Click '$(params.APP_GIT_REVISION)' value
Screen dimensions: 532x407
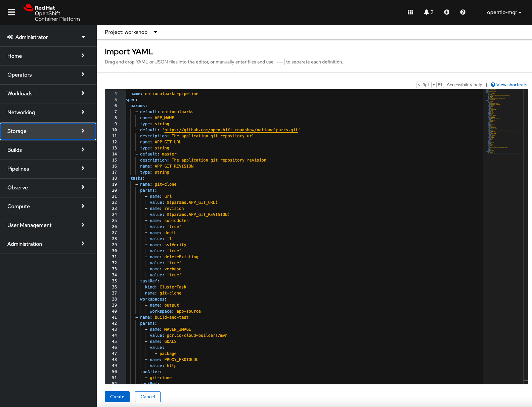198,215
